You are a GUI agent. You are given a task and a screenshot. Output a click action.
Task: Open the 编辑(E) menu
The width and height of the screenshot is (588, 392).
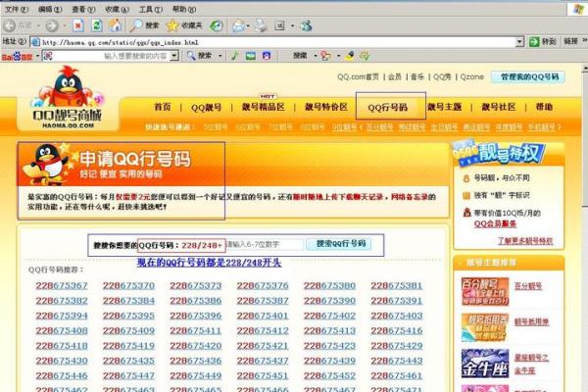tap(50, 9)
